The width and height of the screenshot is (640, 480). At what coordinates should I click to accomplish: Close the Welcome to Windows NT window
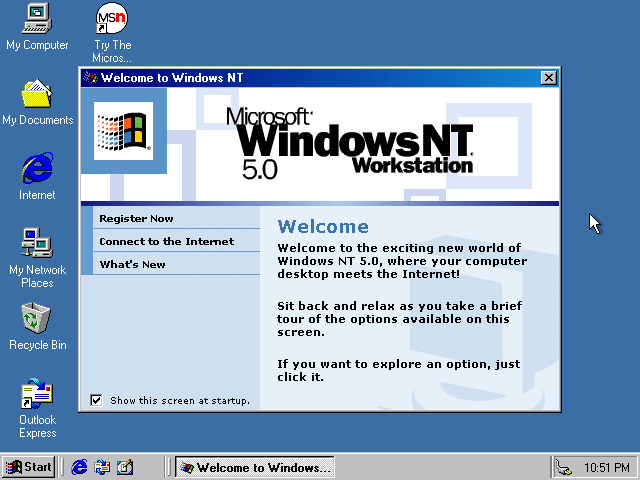[549, 78]
